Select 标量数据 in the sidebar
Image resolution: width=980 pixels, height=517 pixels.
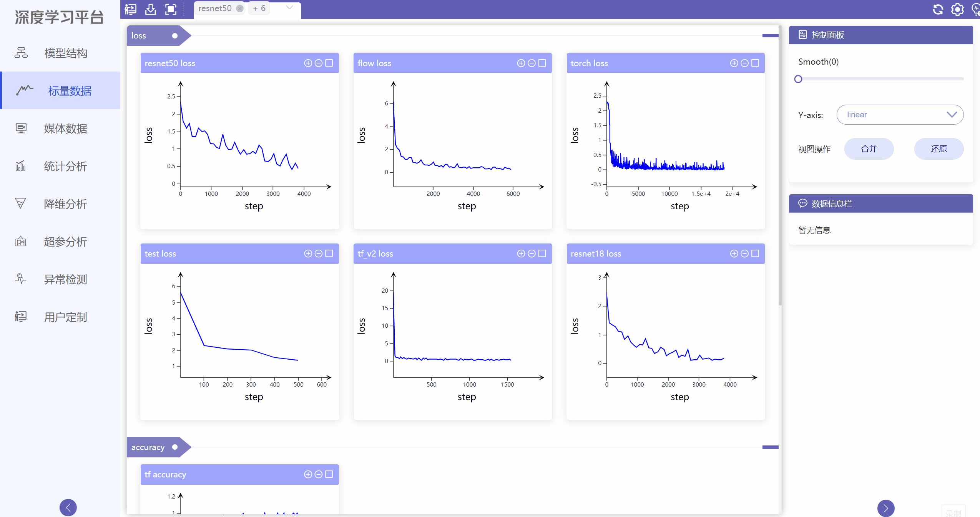(x=60, y=91)
